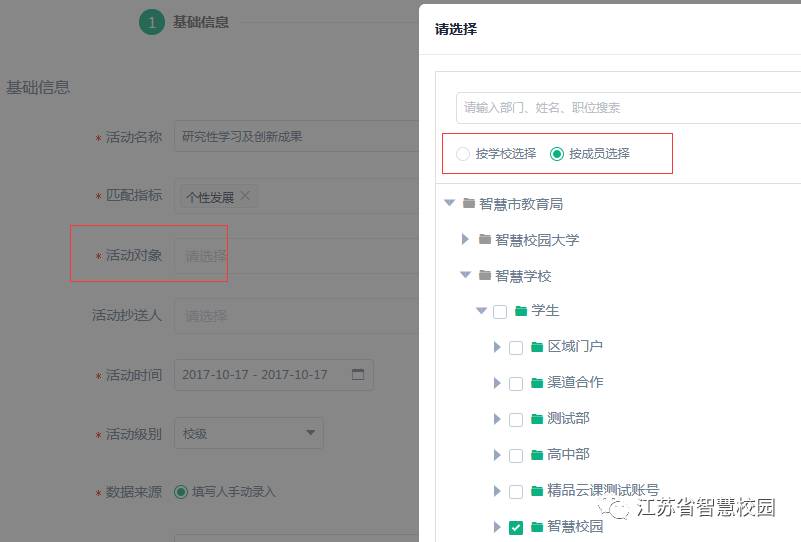Open the 活动抄送人 selection field
The image size is (801, 542).
[296, 316]
